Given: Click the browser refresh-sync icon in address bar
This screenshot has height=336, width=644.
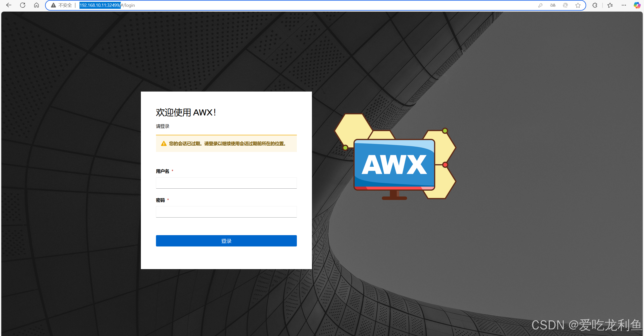Looking at the screenshot, I should click(565, 5).
